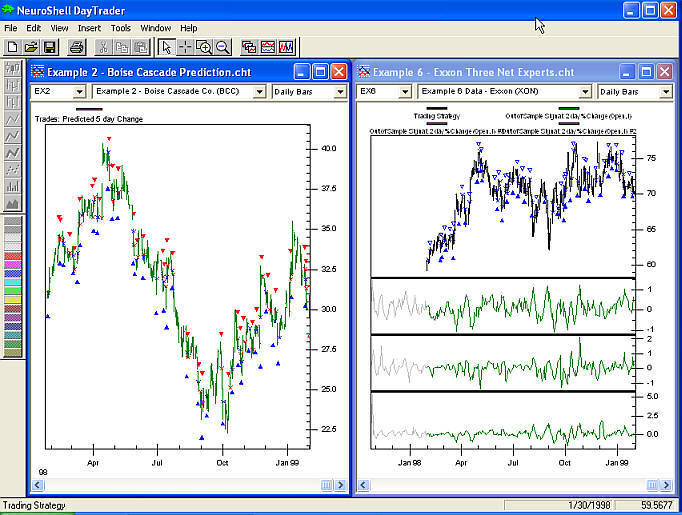
Task: Open the File menu
Action: point(10,28)
